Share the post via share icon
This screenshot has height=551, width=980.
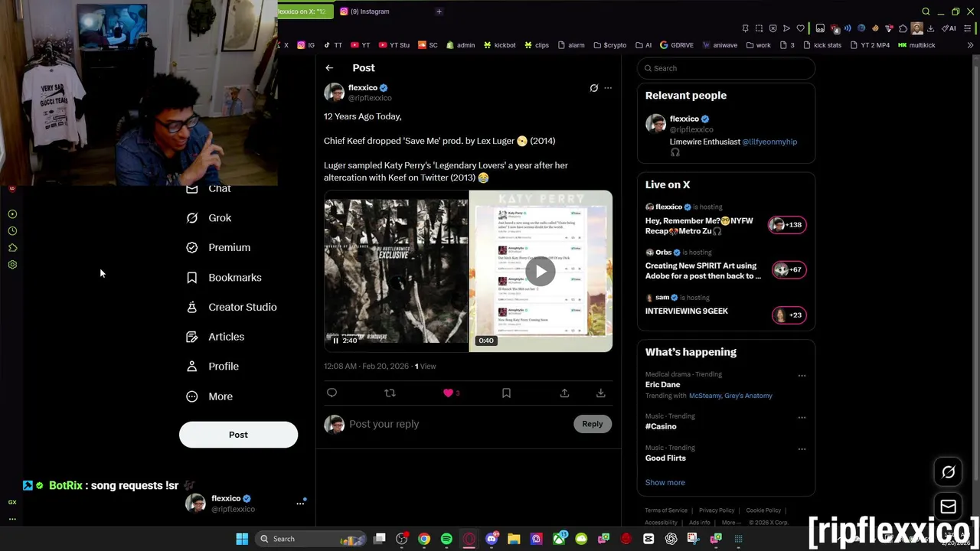pos(564,393)
